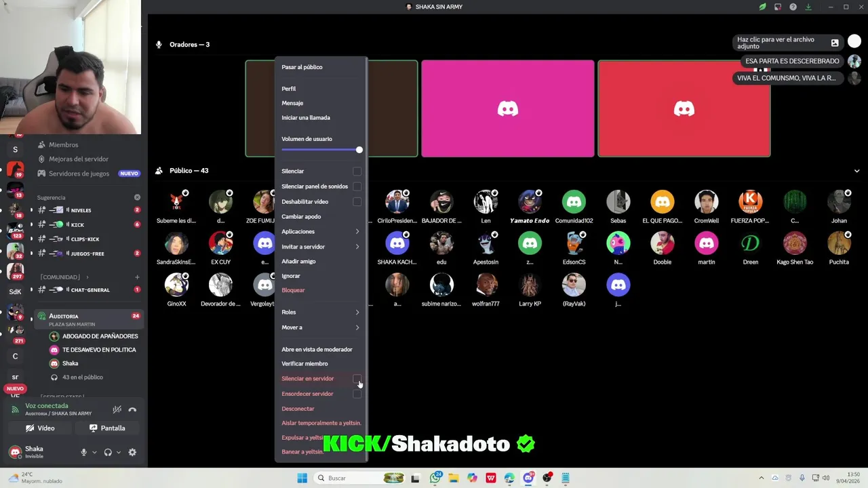The height and width of the screenshot is (488, 868).
Task: Open the middle speaker's pink Discord tile
Action: coord(507,108)
